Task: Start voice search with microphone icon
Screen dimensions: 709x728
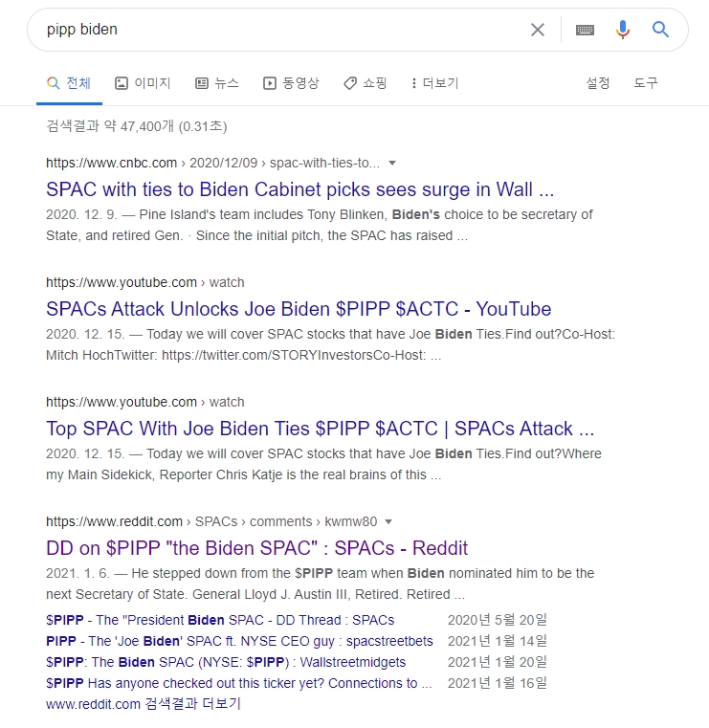Action: coord(623,30)
